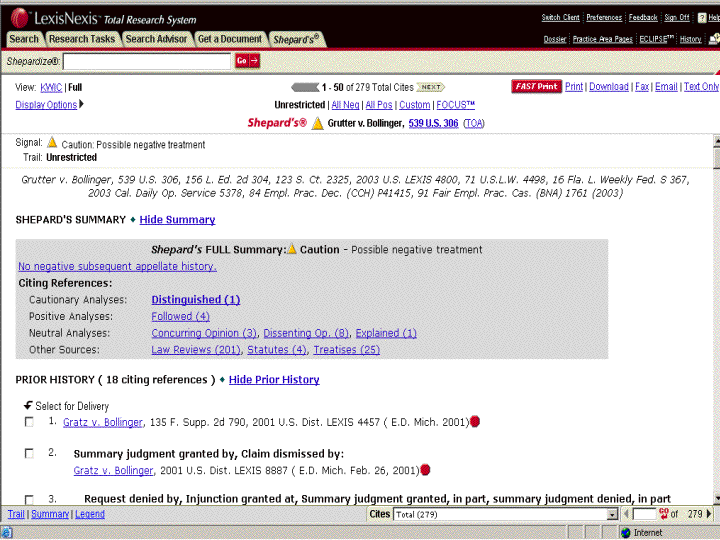The image size is (720, 540).
Task: Click the Sign Off link
Action: tap(677, 17)
